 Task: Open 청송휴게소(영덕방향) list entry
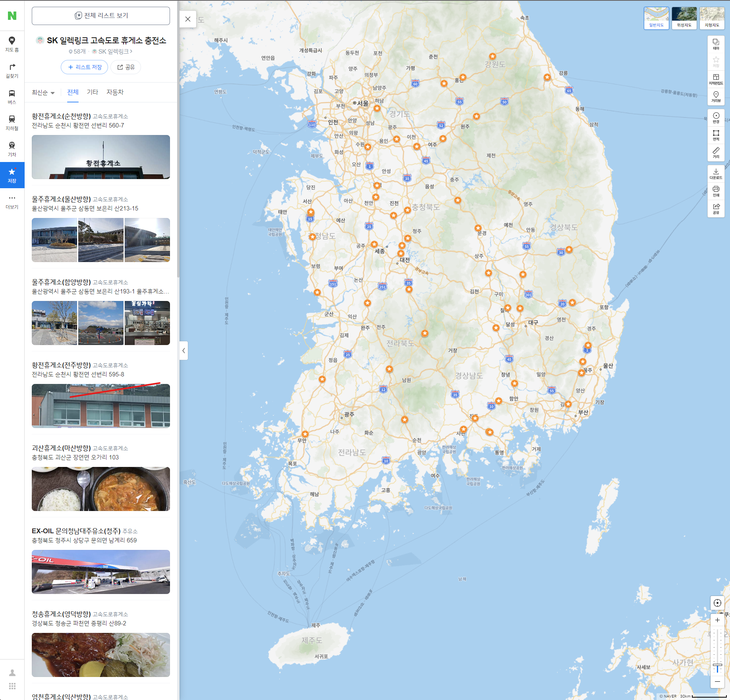(61, 614)
